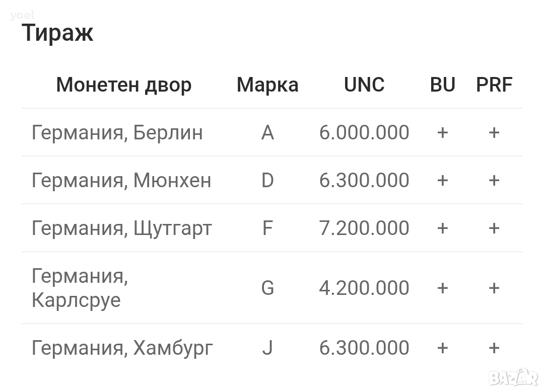Click the PRF plus sign for Хамбург
This screenshot has height=392, width=544.
click(x=494, y=348)
